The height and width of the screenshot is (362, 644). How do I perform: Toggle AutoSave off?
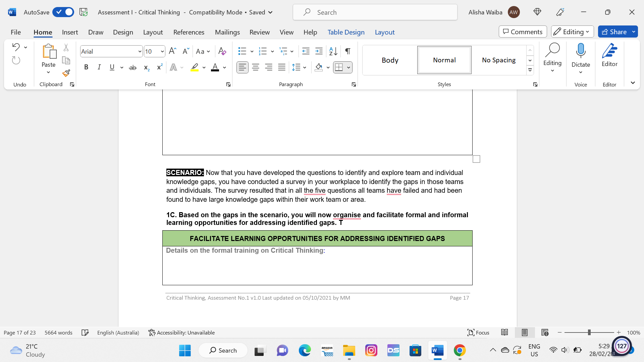(63, 12)
